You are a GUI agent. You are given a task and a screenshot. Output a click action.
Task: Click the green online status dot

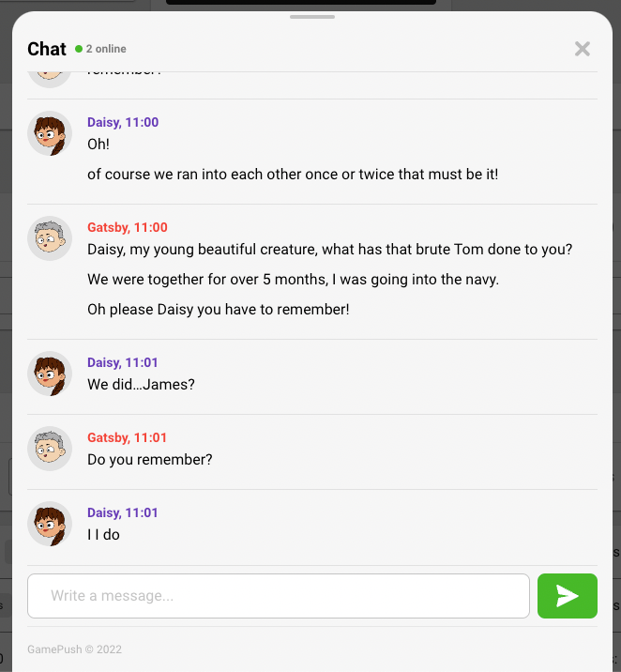(x=79, y=49)
